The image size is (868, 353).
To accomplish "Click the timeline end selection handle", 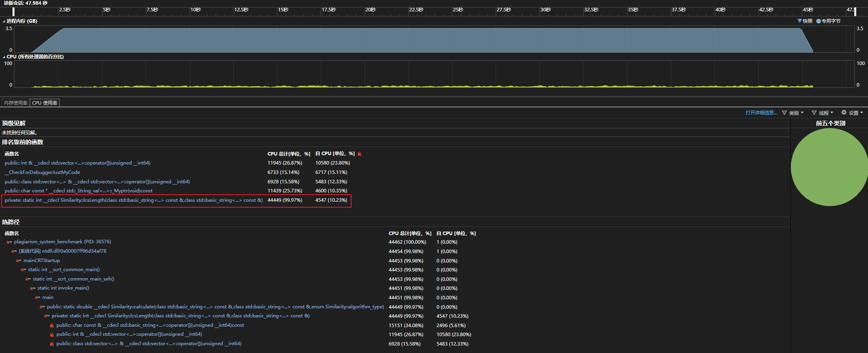I will coord(855,12).
